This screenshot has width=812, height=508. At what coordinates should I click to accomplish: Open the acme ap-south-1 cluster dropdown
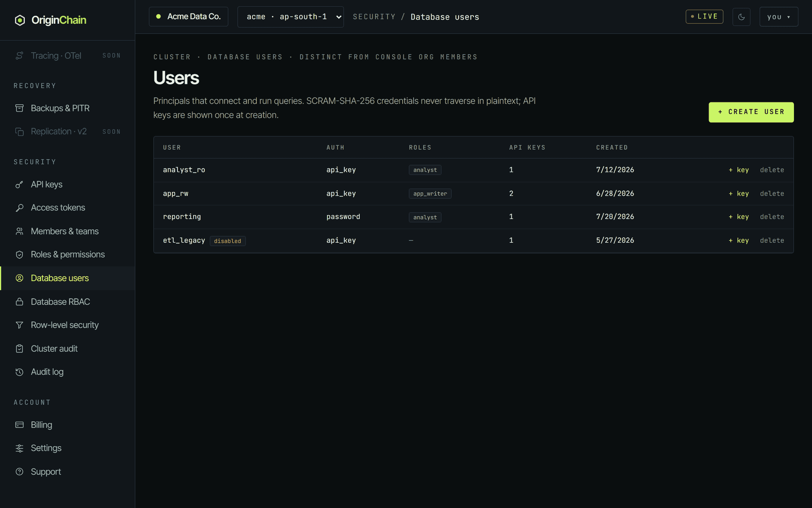click(291, 17)
